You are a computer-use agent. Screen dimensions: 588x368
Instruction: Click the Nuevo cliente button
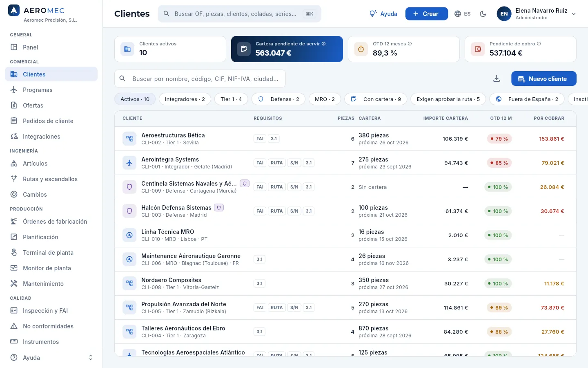click(543, 79)
